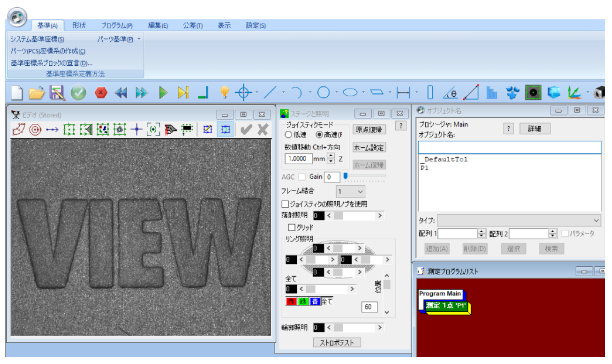Image resolution: width=612 pixels, height=364 pixels.
Task: Click the gray check mark in video toolbar
Action: pyautogui.click(x=246, y=130)
